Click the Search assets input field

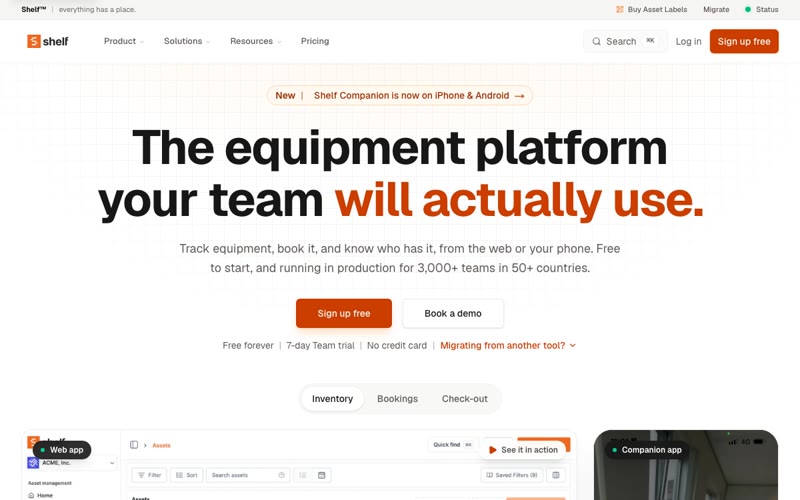(x=248, y=475)
